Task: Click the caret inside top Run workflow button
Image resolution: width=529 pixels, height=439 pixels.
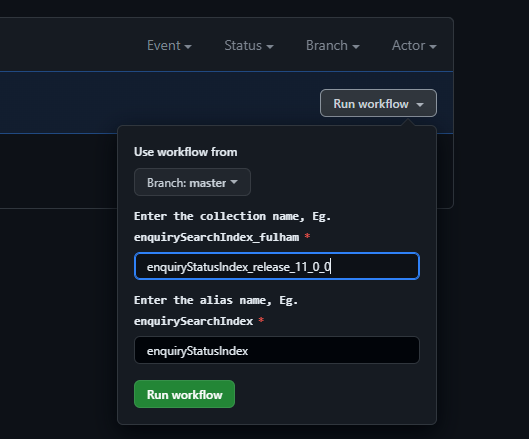Action: click(420, 105)
